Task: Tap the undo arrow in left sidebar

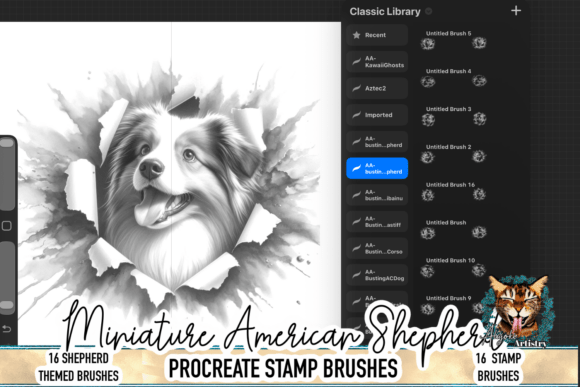Action: coord(6,329)
